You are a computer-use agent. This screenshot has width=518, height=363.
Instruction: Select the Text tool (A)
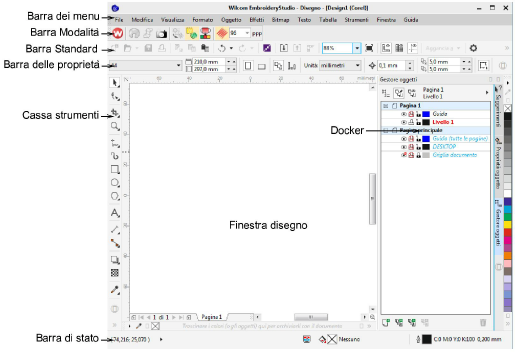click(115, 213)
